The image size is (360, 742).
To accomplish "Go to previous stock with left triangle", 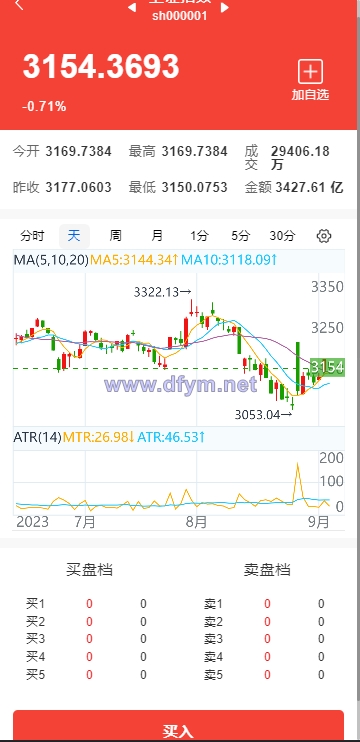I will click(132, 7).
